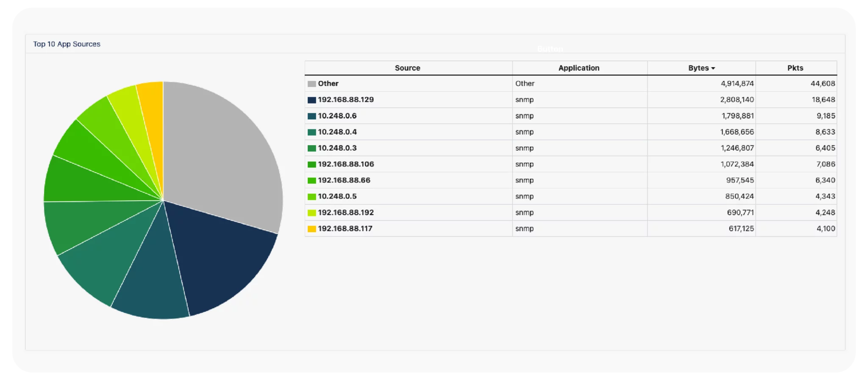
Task: Click bytes value 1,072,384
Action: coord(737,164)
